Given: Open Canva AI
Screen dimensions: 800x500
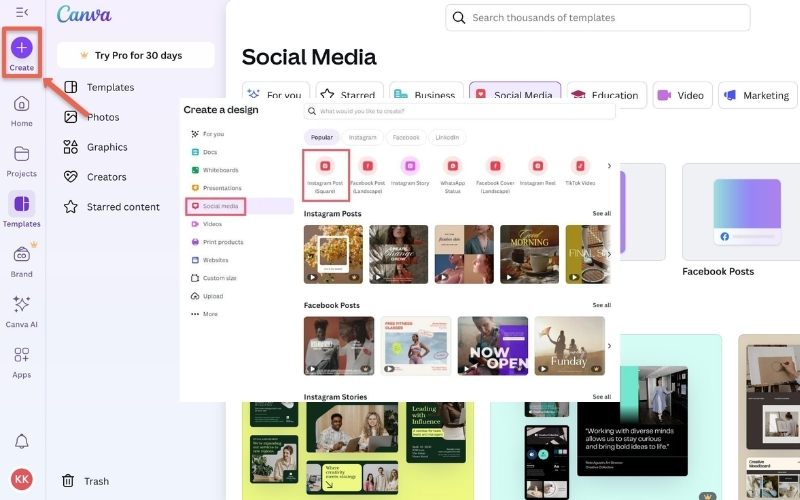Looking at the screenshot, I should point(21,311).
